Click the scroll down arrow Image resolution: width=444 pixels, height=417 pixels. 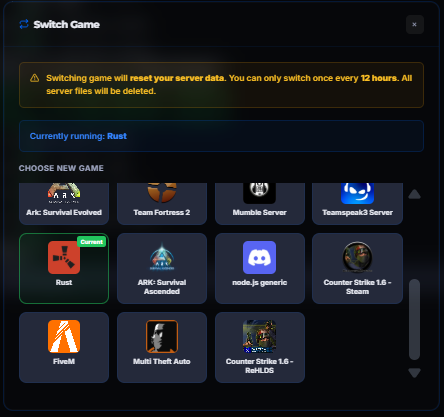[414, 373]
